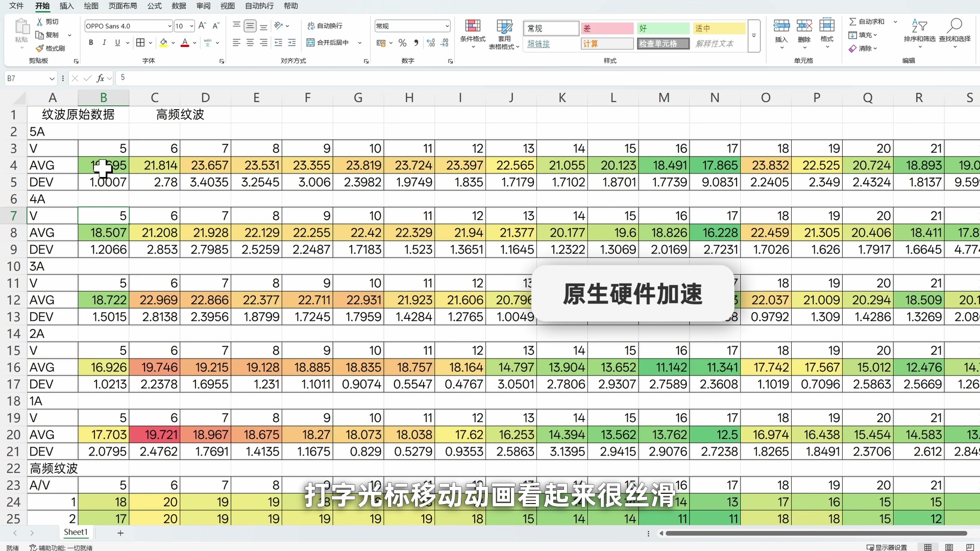Click the Insert Function fx button
The width and height of the screenshot is (980, 551).
(x=101, y=78)
